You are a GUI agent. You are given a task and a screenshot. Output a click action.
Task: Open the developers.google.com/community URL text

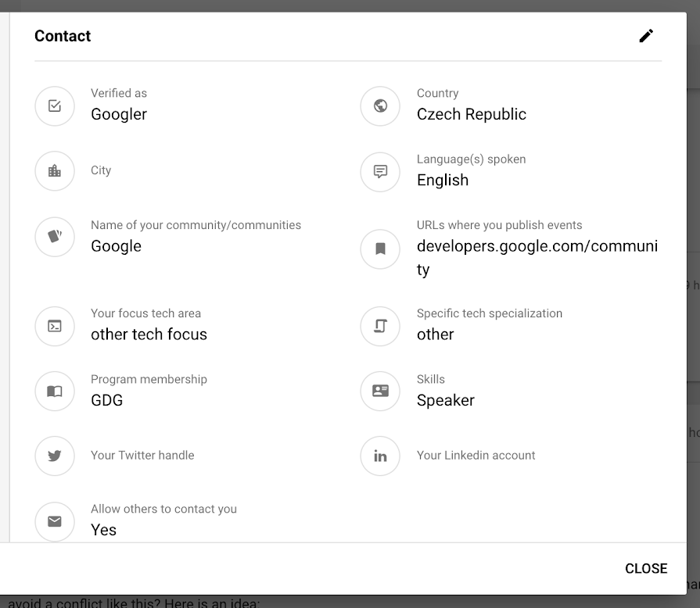(537, 247)
